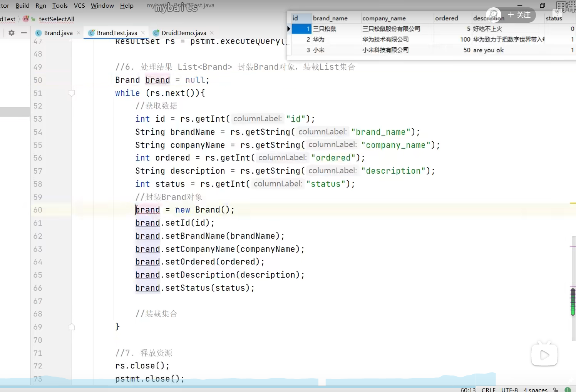The height and width of the screenshot is (392, 576).
Task: Click the uploader avatar in overlay
Action: pyautogui.click(x=494, y=15)
